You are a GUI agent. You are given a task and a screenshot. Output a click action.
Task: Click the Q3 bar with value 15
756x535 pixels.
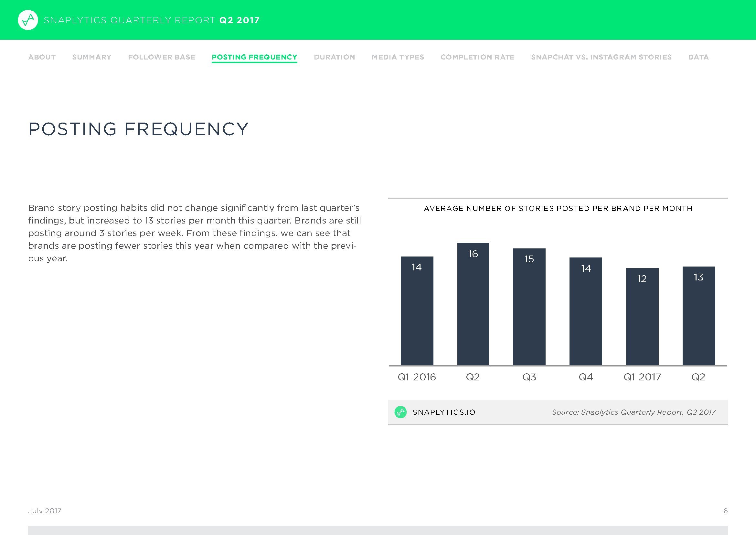(529, 306)
